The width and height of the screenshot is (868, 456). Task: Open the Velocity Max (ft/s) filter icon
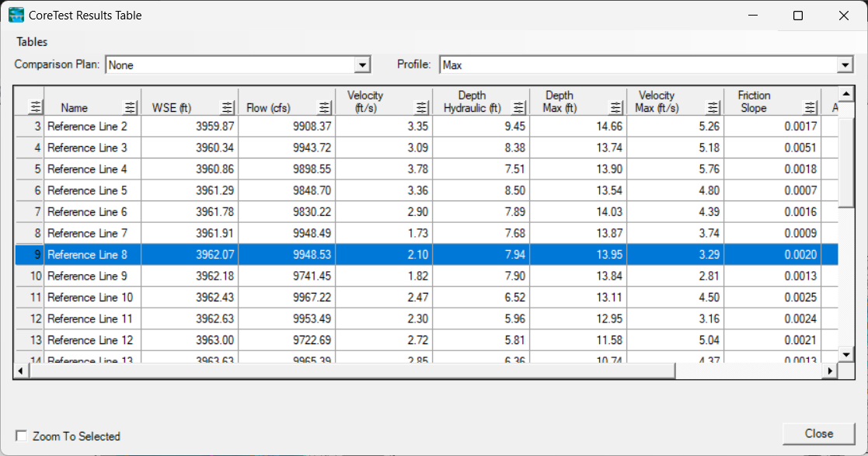(x=713, y=108)
